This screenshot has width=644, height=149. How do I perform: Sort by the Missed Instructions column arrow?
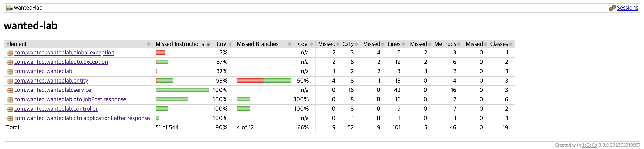[208, 44]
